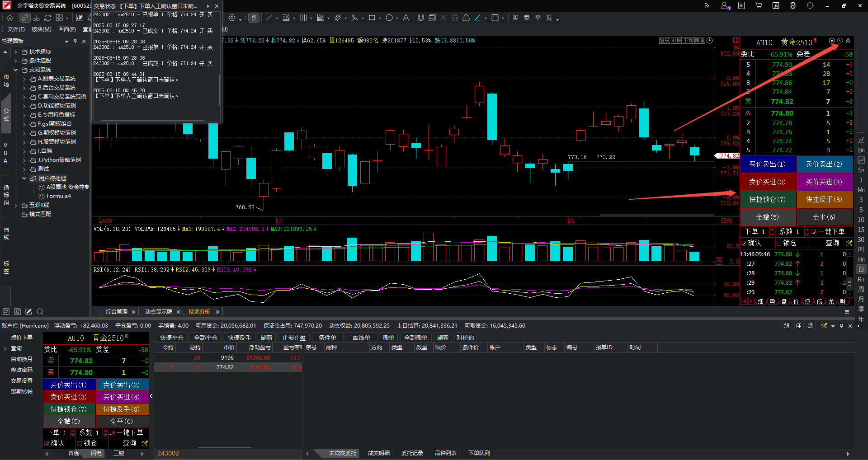Click the lightning quick-trade icon beside 黄金2510
This screenshot has height=460, width=868.
tap(840, 41)
